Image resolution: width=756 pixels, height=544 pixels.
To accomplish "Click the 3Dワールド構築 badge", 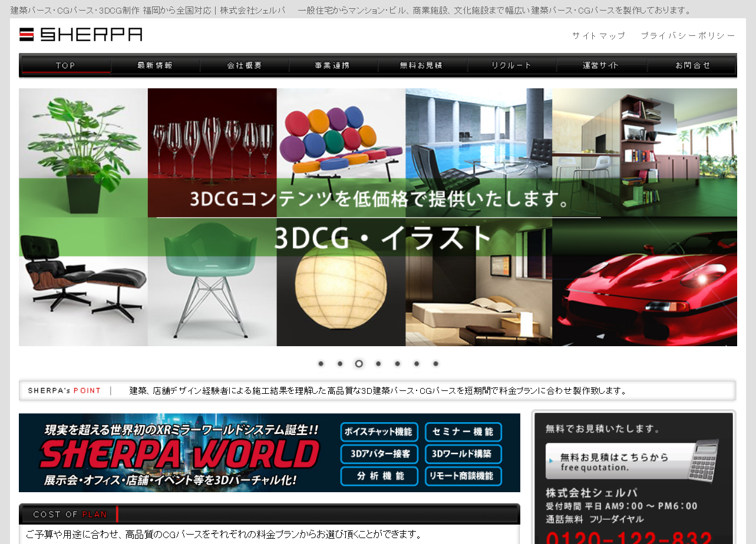I will tap(463, 455).
